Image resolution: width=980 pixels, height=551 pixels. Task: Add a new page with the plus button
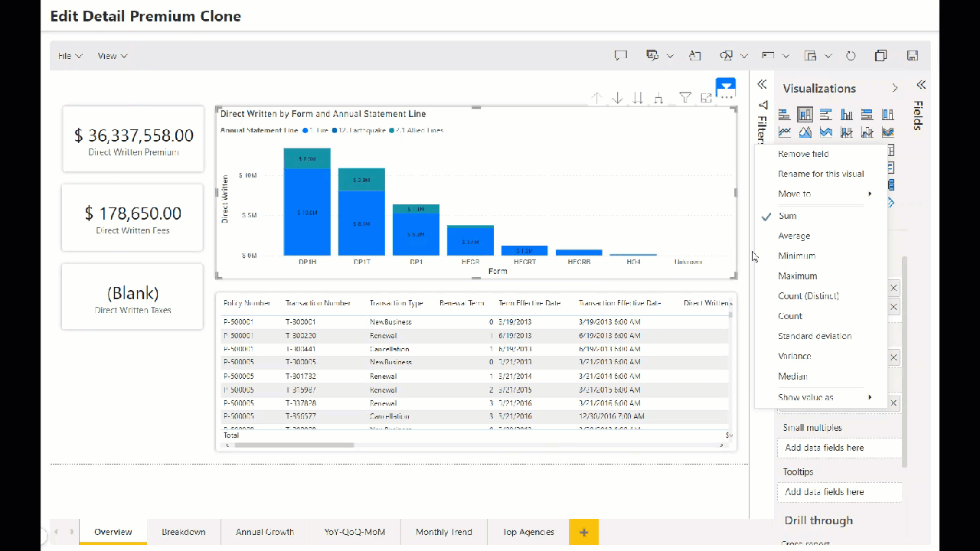pos(583,532)
